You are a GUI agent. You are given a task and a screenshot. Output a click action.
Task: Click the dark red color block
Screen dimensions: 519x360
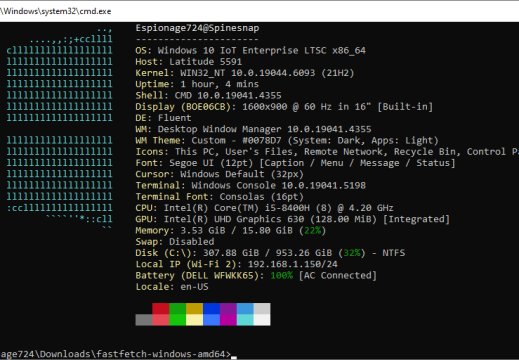point(161,309)
